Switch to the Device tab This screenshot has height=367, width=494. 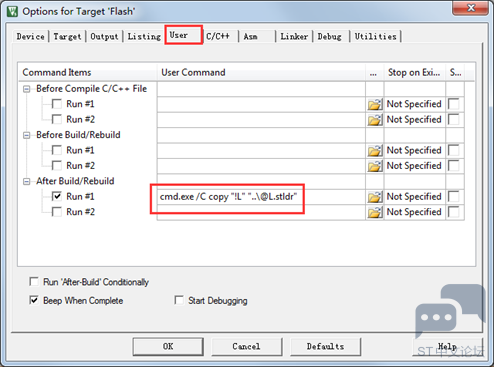point(31,36)
